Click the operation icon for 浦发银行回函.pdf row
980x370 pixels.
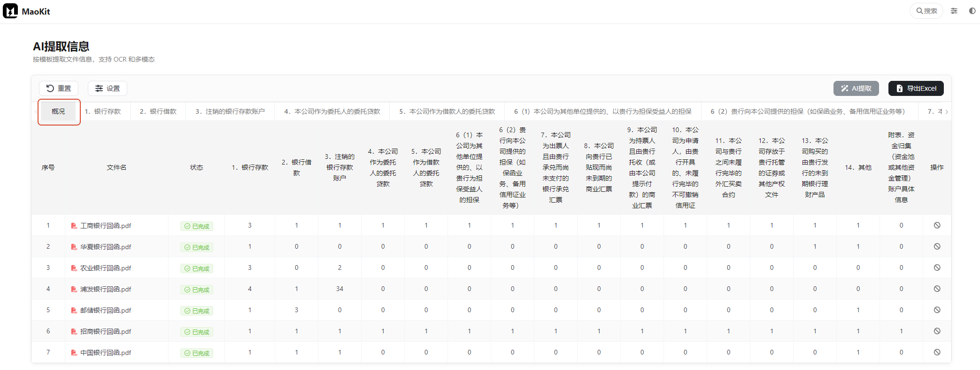point(937,289)
